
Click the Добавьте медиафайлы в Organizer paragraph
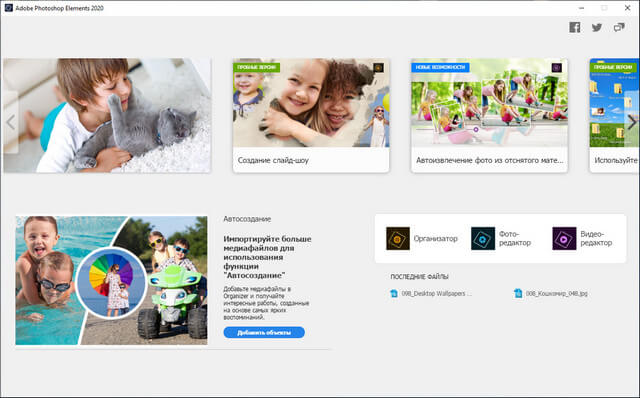(x=266, y=303)
